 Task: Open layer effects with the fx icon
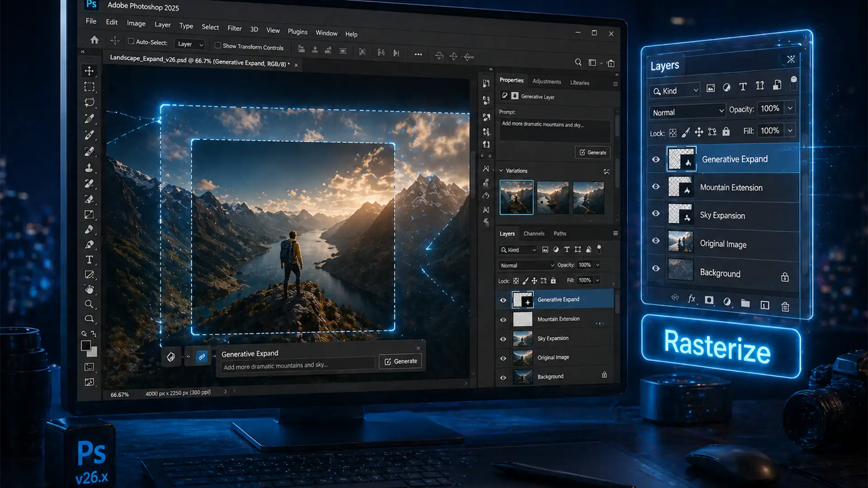[691, 298]
